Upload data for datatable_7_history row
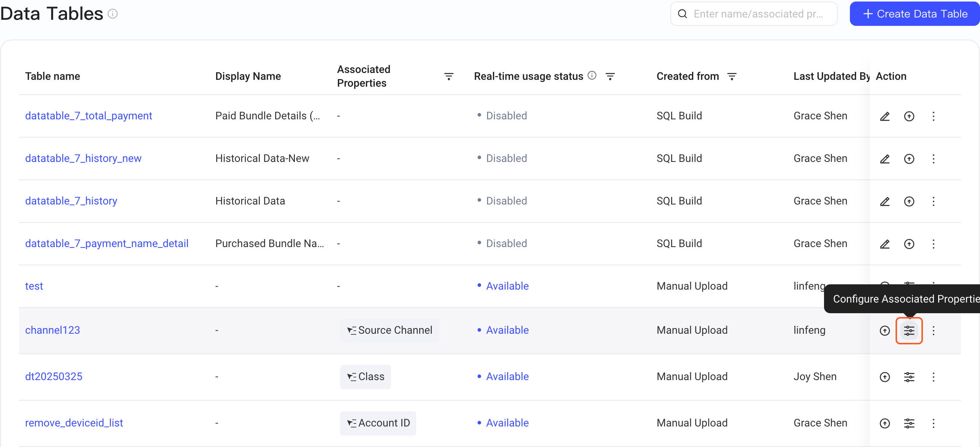980x447 pixels. click(x=909, y=201)
